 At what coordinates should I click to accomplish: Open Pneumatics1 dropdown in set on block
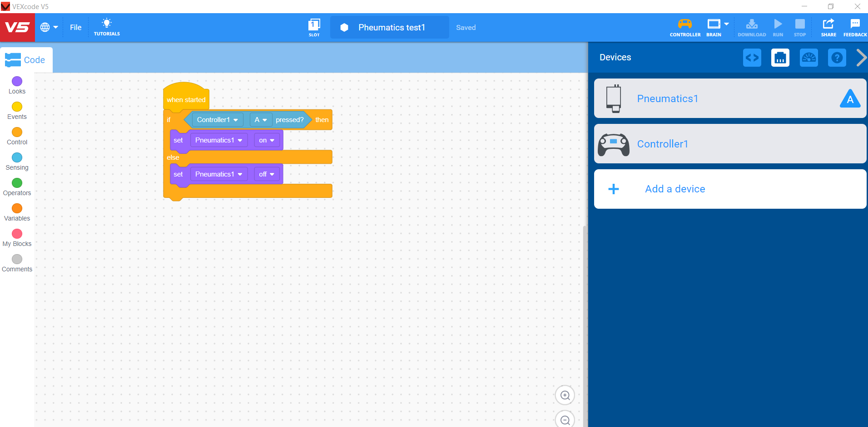219,140
